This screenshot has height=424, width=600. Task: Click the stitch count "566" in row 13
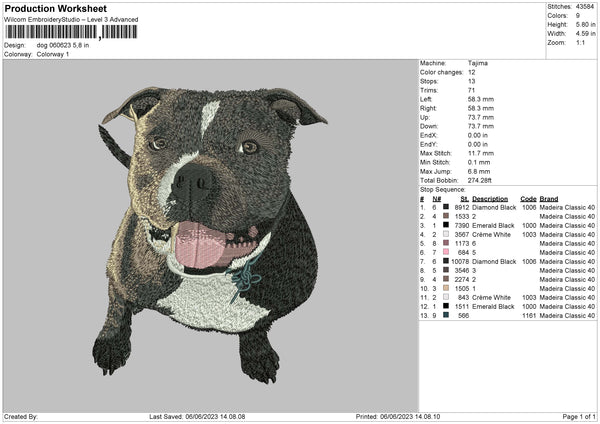click(463, 315)
